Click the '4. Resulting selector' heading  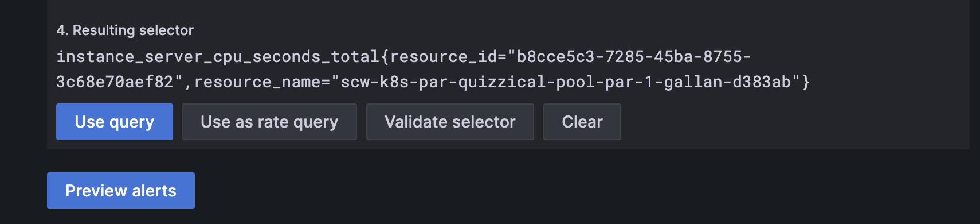click(125, 30)
